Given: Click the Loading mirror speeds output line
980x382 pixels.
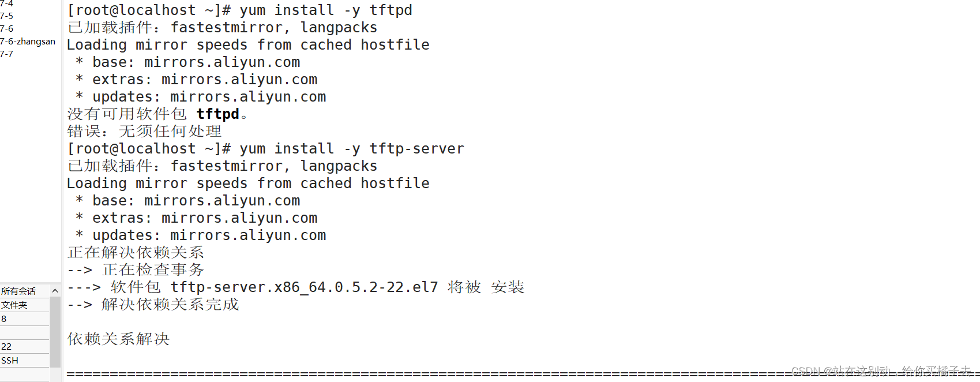Looking at the screenshot, I should [x=248, y=44].
